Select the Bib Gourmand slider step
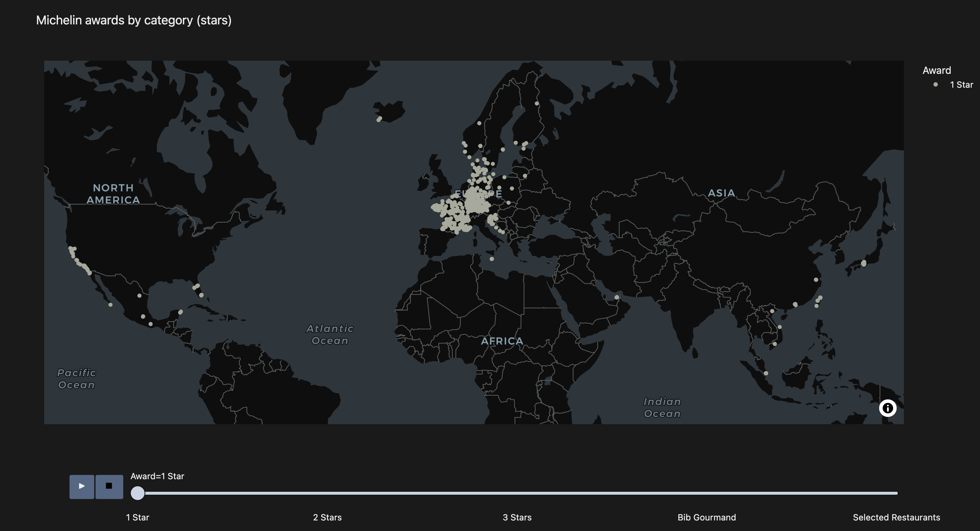The width and height of the screenshot is (980, 531). point(706,517)
